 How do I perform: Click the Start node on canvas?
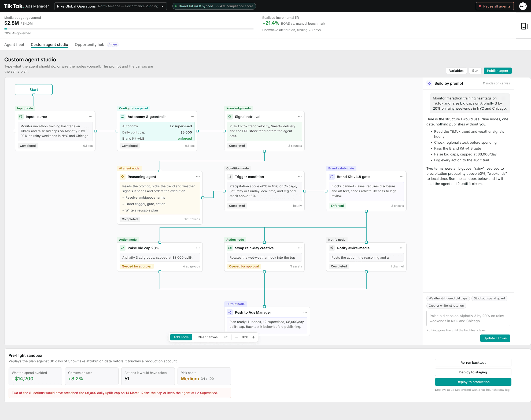coord(34,90)
